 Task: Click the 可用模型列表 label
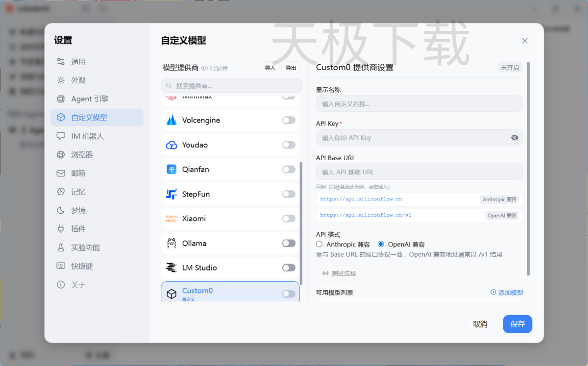click(335, 293)
